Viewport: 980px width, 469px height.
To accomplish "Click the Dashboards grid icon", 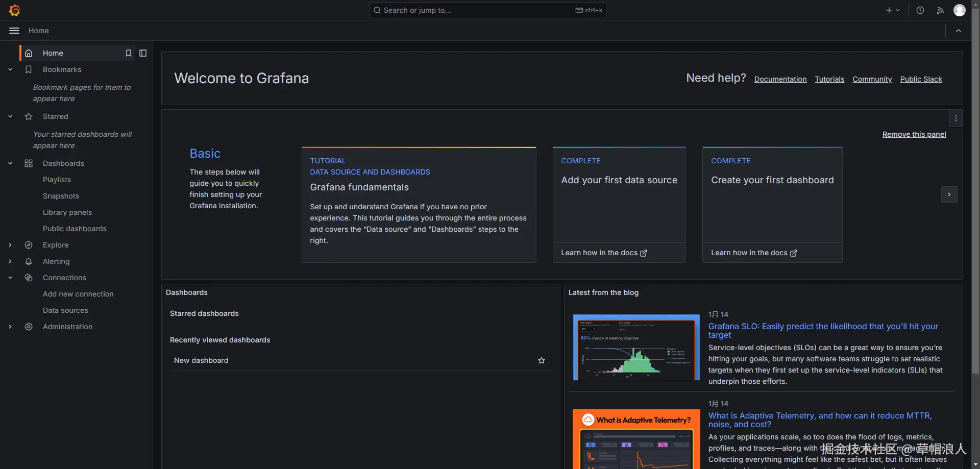I will click(29, 163).
